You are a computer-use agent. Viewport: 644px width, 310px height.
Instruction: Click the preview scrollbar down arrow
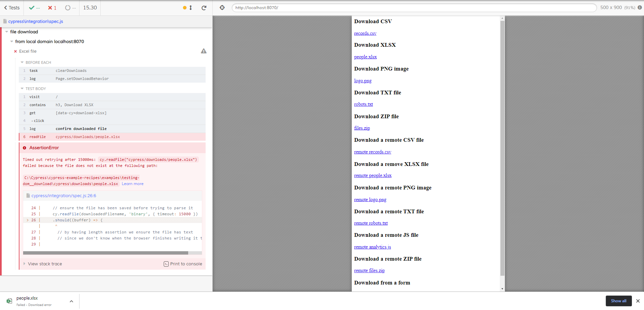coord(502,289)
